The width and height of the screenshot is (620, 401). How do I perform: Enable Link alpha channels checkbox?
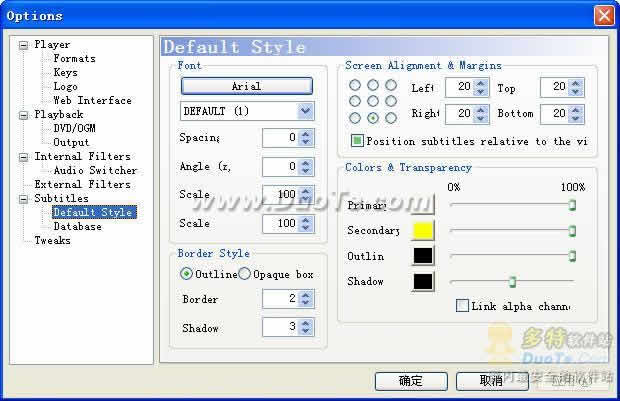click(x=462, y=306)
